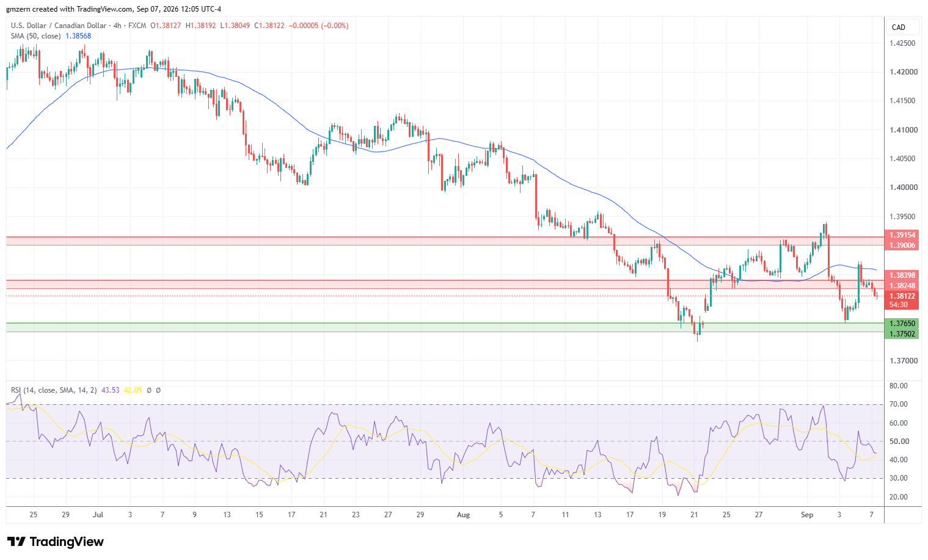The width and height of the screenshot is (928, 560).
Task: Click the change value −0.00005 (−0.00%)
Action: 318,26
